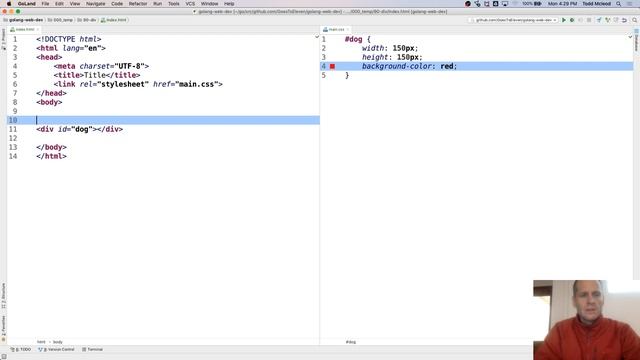Click the inspection checkmark in HTML editor corner
This screenshot has height=360, width=640.
point(317,37)
